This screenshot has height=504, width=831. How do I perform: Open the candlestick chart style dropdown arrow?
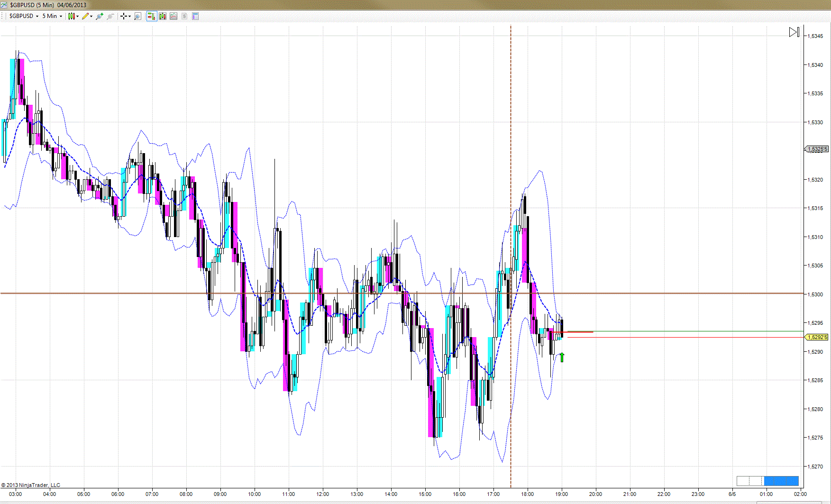pos(77,17)
